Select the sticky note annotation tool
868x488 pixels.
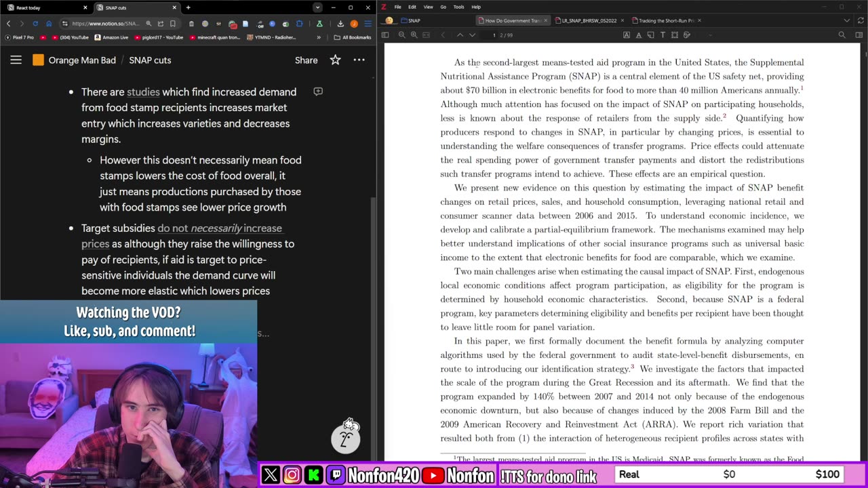click(x=650, y=35)
